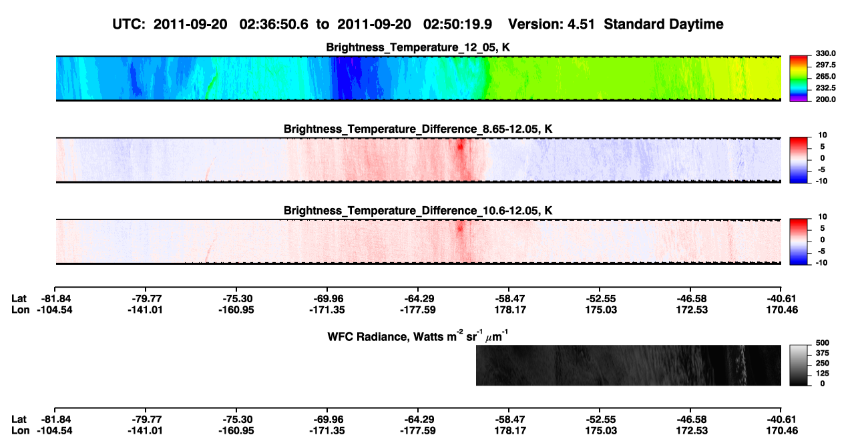Click the 10.6-12.05 difference image strip
Screen dimensions: 868x445
click(418, 241)
